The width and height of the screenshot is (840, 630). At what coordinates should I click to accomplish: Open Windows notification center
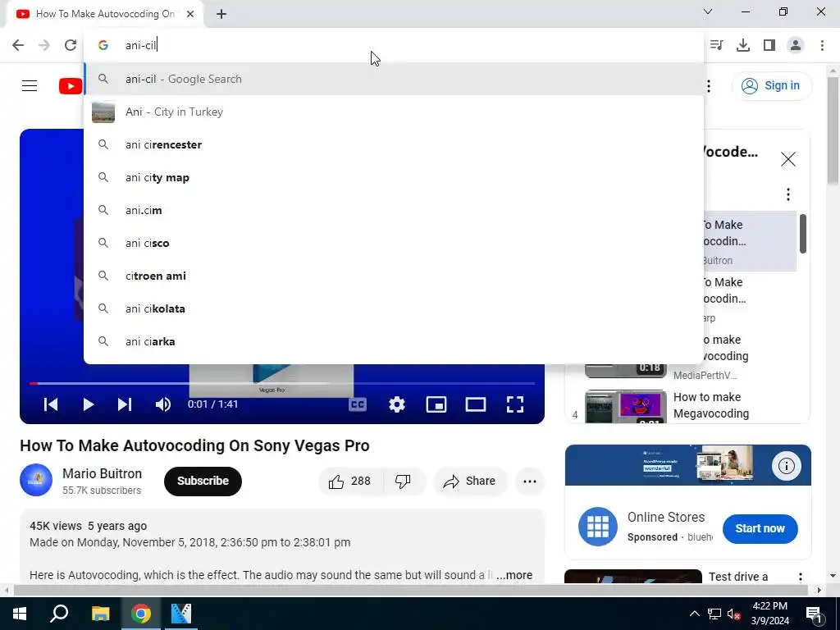(x=814, y=614)
